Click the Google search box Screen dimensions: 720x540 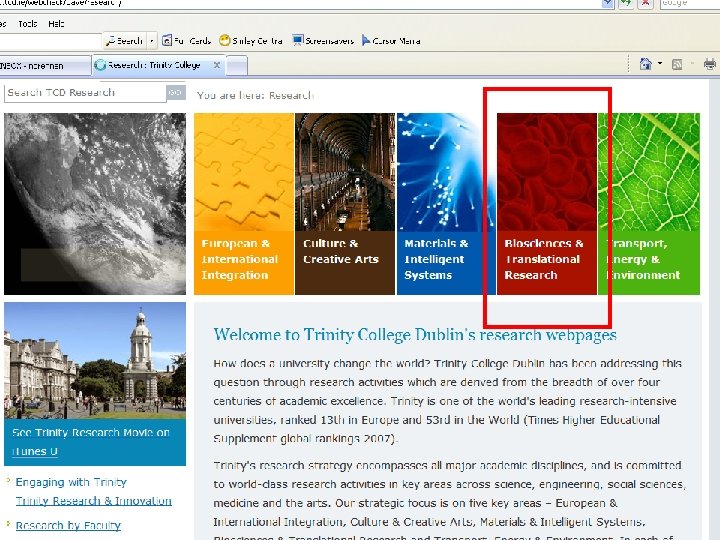pos(690,3)
